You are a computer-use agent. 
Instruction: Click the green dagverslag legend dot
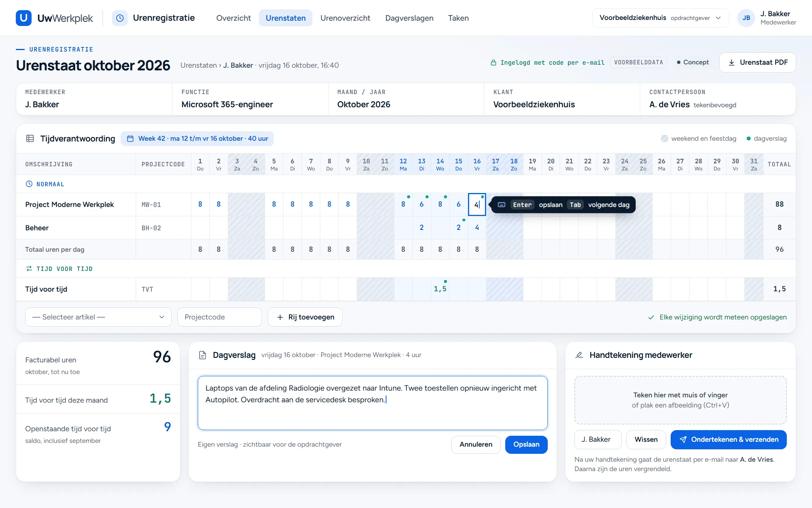[x=748, y=138]
